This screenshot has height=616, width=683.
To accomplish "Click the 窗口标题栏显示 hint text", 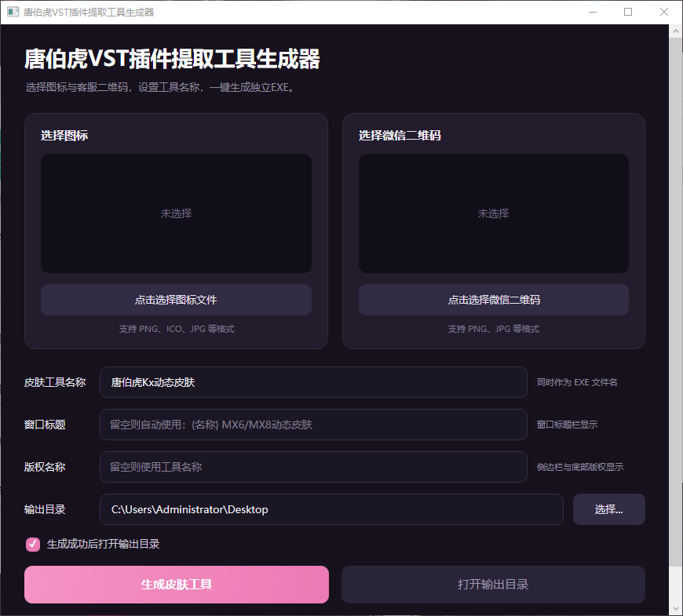I will tap(567, 425).
